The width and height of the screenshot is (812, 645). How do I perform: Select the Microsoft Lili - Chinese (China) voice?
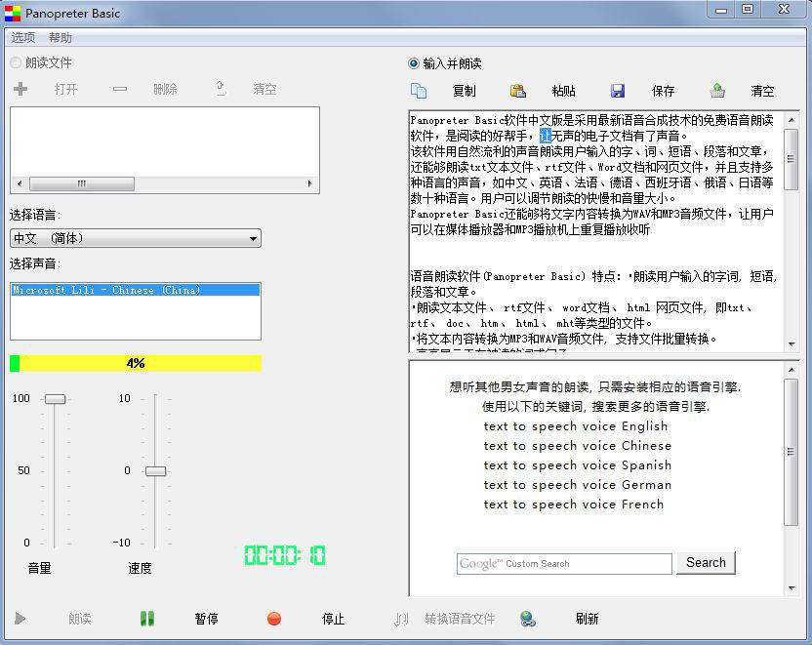[135, 290]
